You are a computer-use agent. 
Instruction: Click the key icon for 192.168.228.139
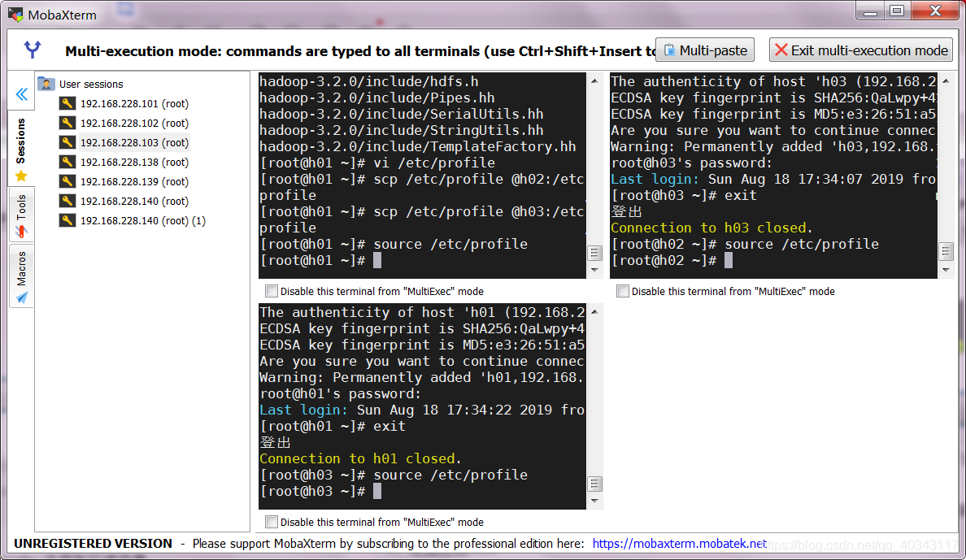(67, 181)
